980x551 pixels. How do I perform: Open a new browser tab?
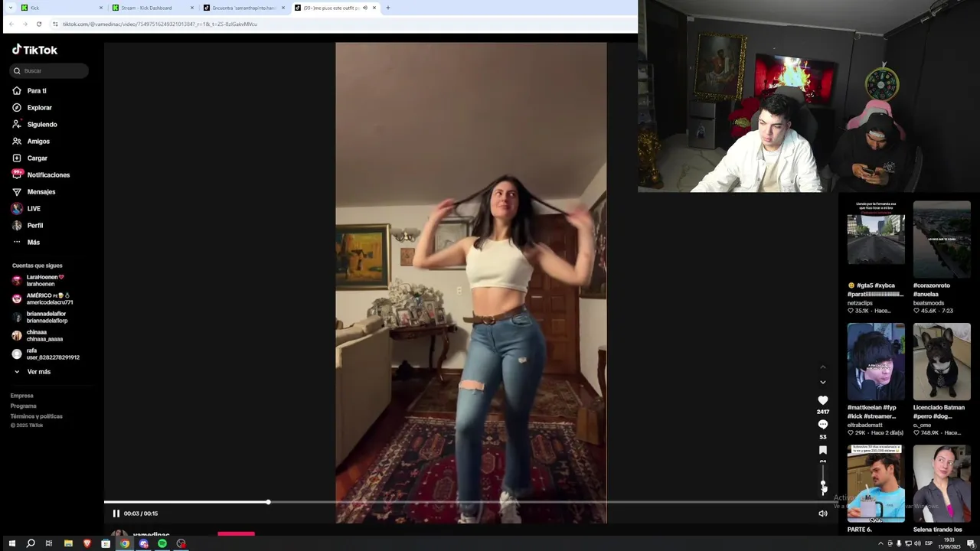click(x=387, y=8)
